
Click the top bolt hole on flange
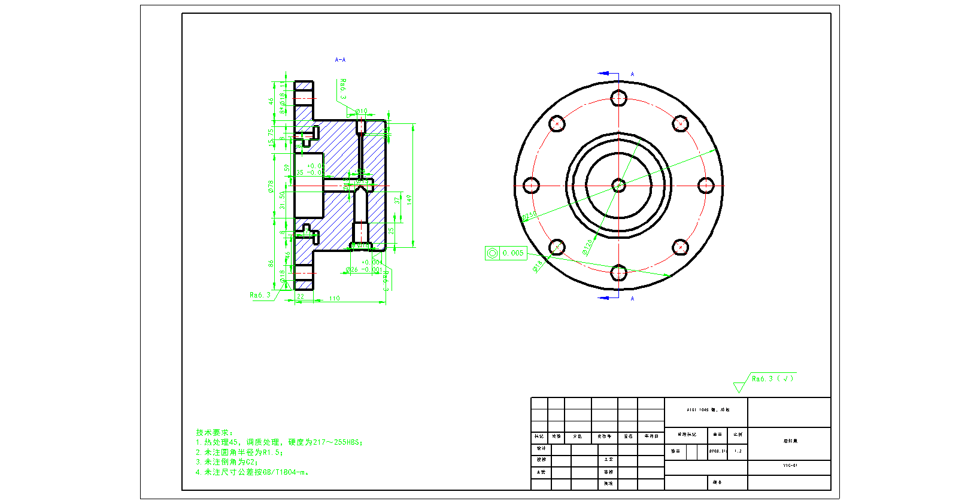(618, 98)
